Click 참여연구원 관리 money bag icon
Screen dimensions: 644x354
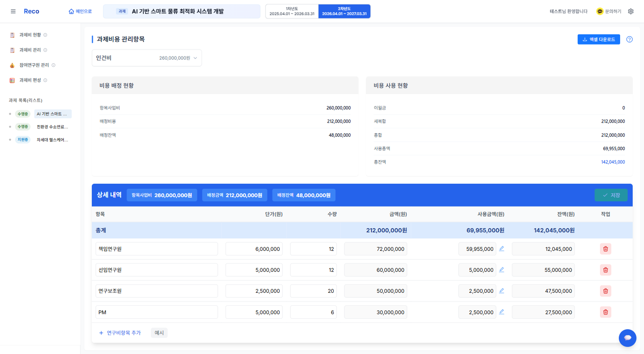12,65
